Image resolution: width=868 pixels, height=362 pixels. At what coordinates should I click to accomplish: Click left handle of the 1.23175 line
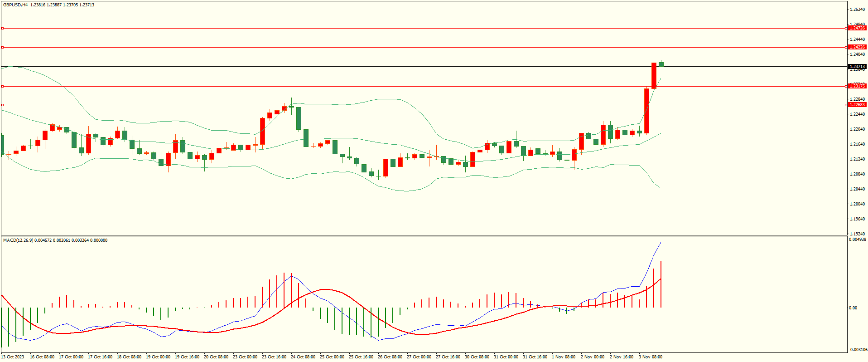pos(2,86)
